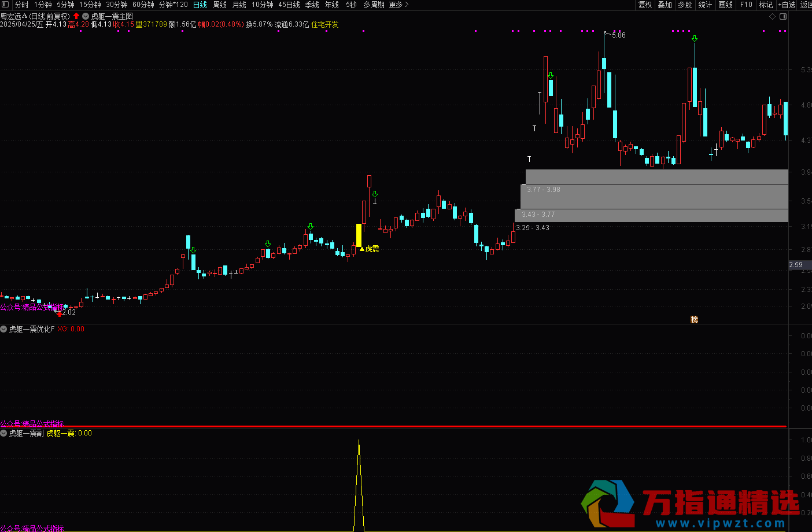Expand the 更多 periods menu

(x=398, y=5)
